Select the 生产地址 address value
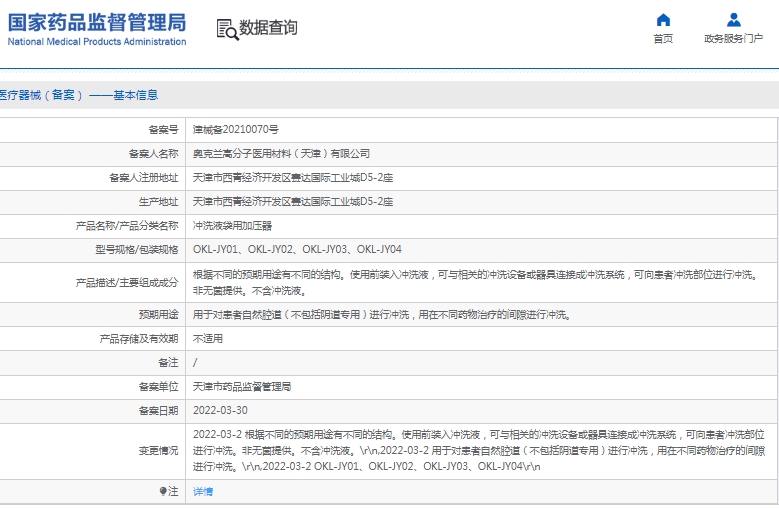Viewport: 779px width, 508px height. click(293, 202)
